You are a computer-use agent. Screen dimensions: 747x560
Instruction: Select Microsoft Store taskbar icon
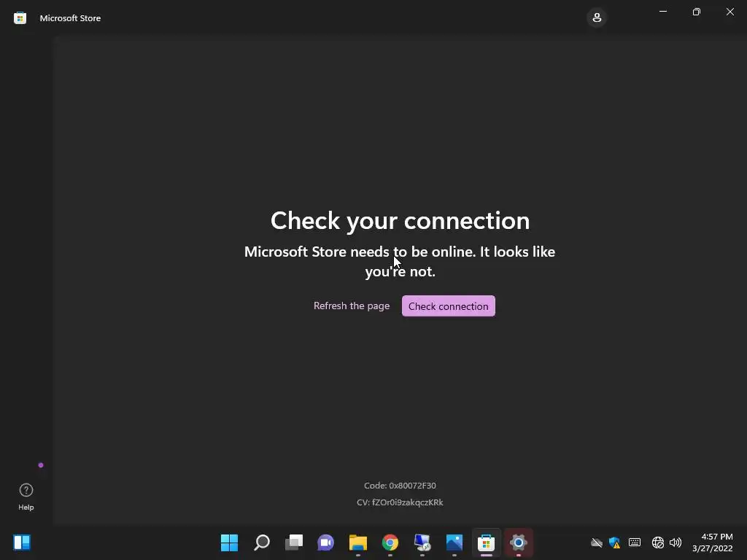tap(487, 542)
